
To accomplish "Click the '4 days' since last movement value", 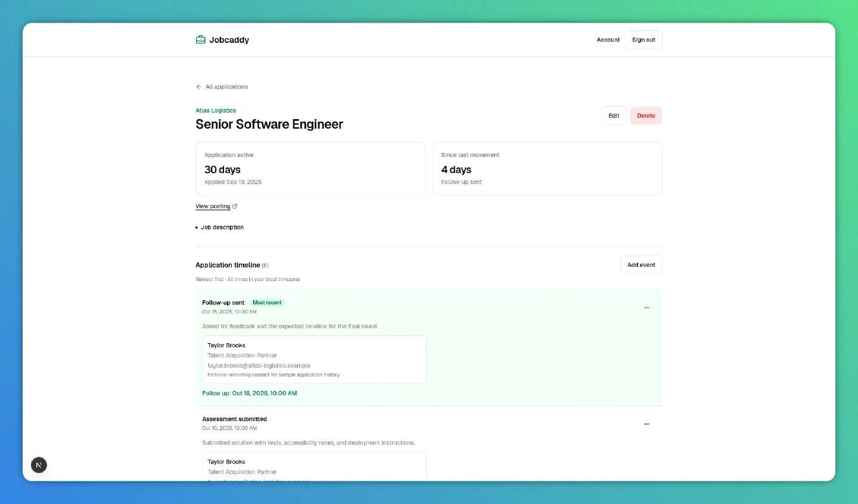I will [x=456, y=170].
